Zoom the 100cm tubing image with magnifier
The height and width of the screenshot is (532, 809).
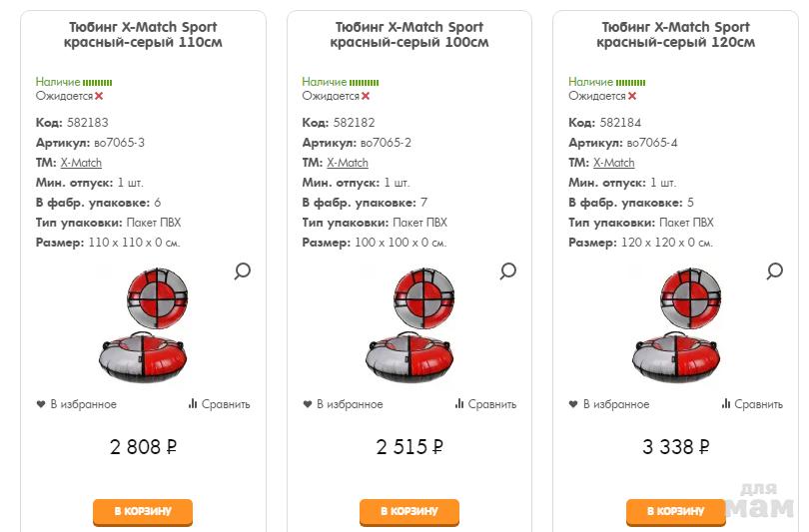(507, 270)
